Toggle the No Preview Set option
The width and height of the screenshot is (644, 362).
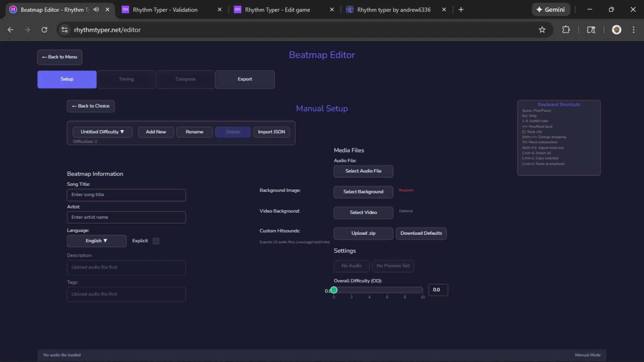click(393, 266)
